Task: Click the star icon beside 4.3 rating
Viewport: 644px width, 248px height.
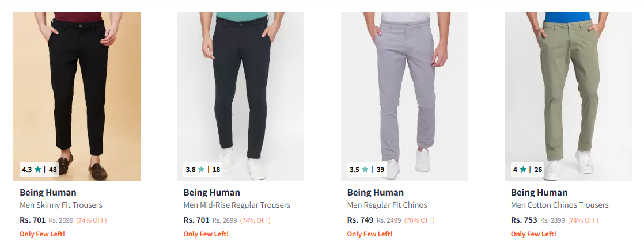Action: [x=37, y=170]
